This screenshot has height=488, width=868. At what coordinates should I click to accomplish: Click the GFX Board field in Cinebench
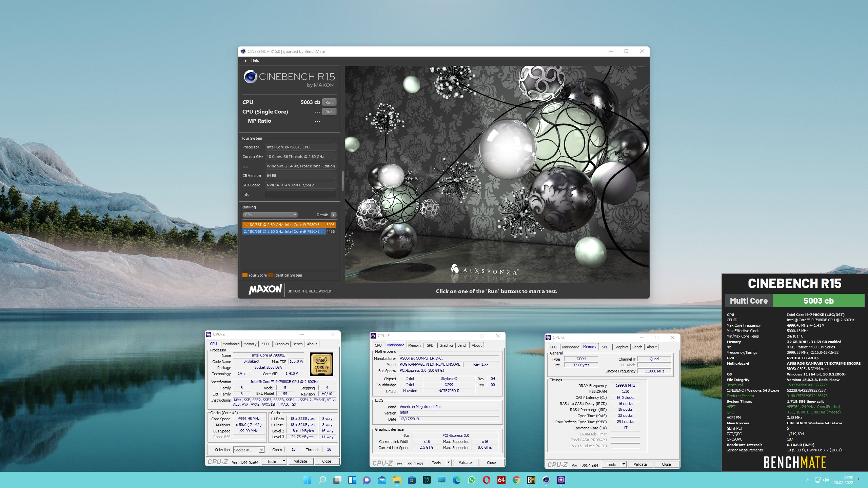point(300,185)
